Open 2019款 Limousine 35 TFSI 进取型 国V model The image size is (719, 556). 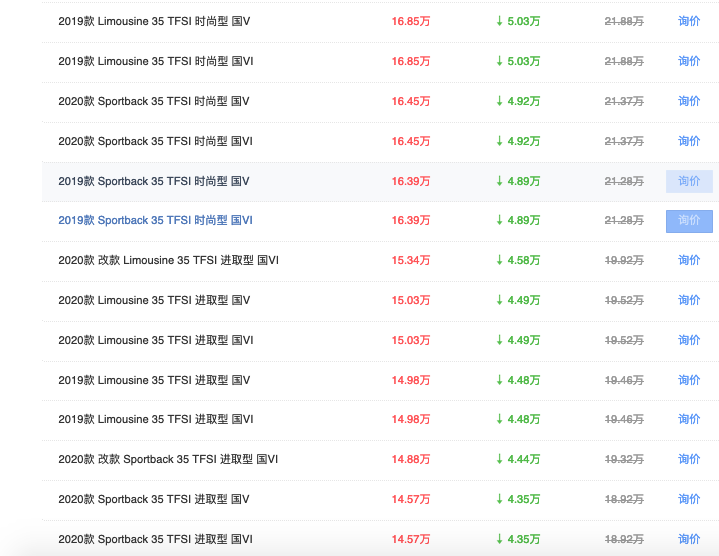(154, 380)
